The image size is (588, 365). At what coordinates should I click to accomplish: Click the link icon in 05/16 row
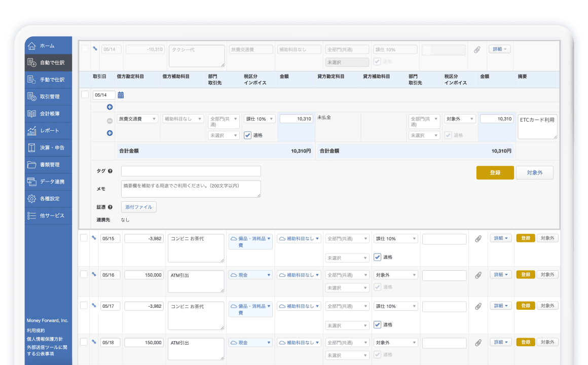click(94, 274)
